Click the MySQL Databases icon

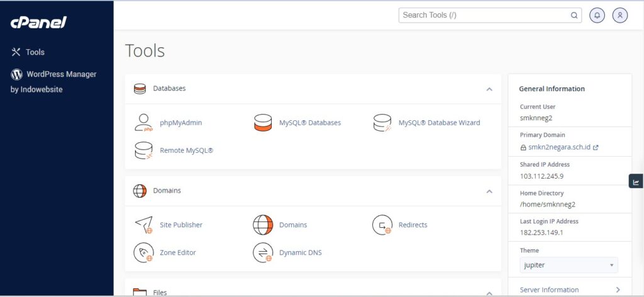pos(263,123)
